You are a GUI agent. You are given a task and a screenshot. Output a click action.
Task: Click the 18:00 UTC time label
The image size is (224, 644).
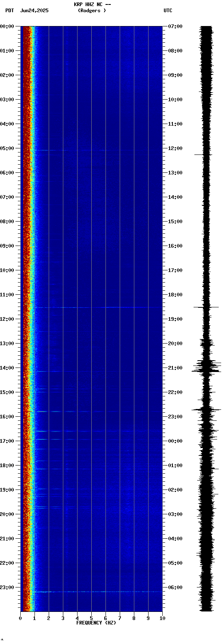pyautogui.click(x=175, y=295)
